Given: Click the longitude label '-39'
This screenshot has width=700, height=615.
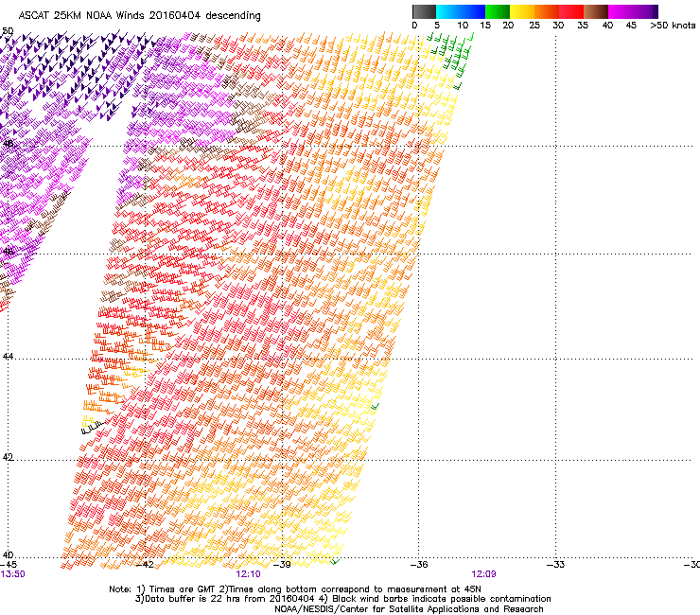Looking at the screenshot, I should (282, 565).
